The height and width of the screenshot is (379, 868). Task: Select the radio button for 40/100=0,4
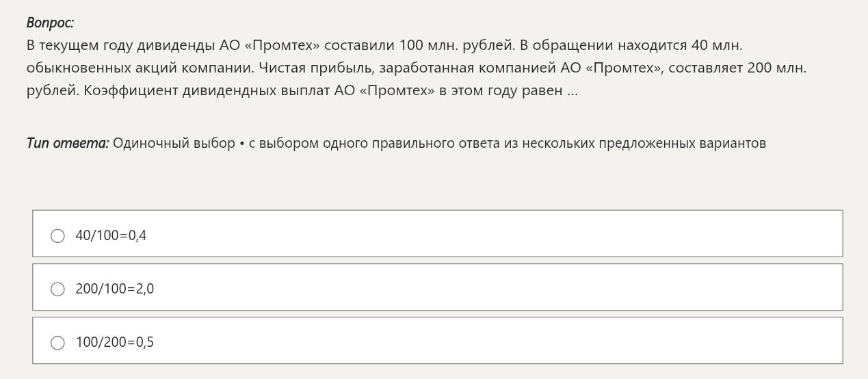[58, 235]
